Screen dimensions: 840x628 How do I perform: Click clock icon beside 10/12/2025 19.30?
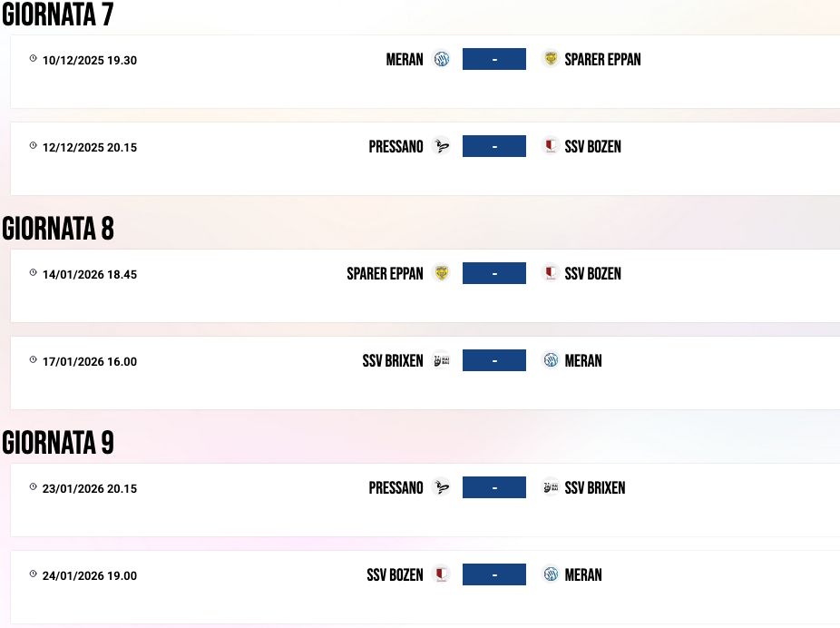(x=34, y=59)
